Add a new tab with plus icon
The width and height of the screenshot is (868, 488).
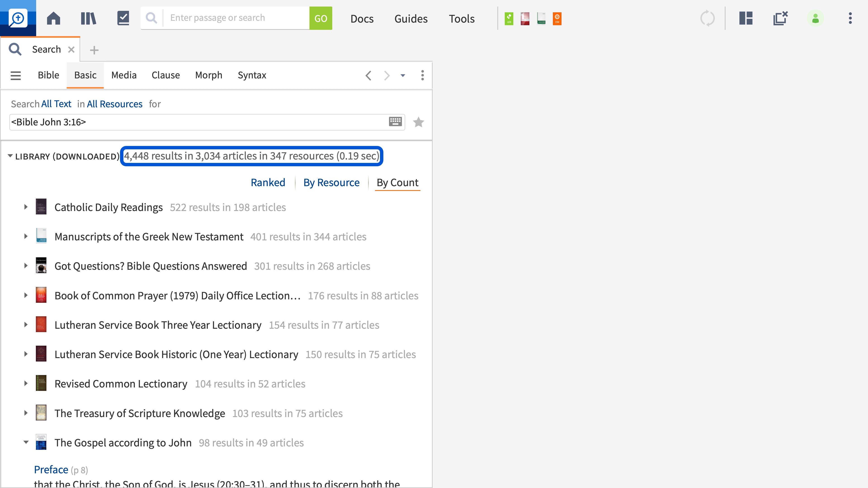click(94, 50)
